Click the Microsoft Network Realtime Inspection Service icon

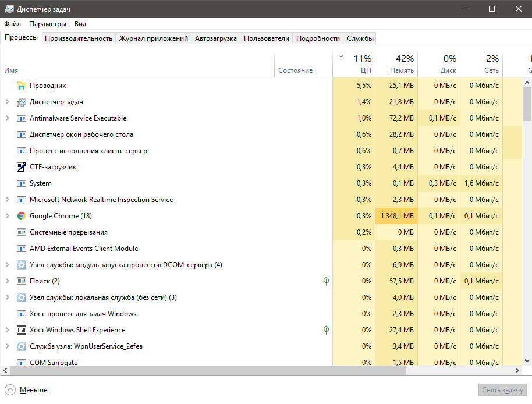(x=21, y=199)
